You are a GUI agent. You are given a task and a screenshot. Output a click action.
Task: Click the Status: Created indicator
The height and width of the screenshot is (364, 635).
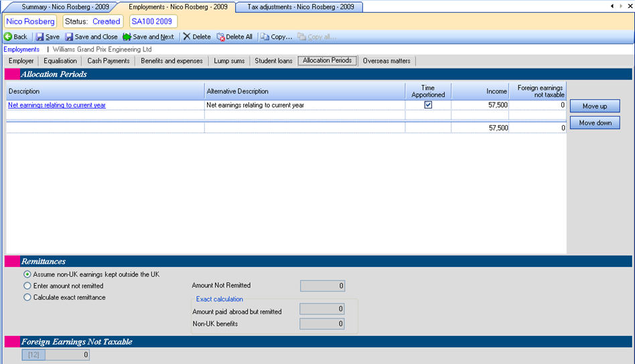(92, 21)
